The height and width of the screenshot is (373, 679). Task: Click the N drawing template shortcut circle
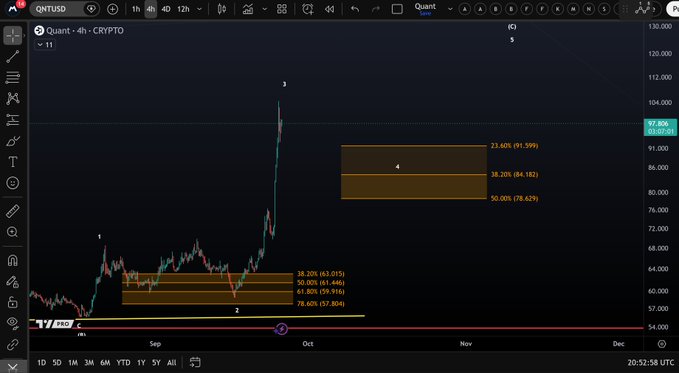point(589,9)
